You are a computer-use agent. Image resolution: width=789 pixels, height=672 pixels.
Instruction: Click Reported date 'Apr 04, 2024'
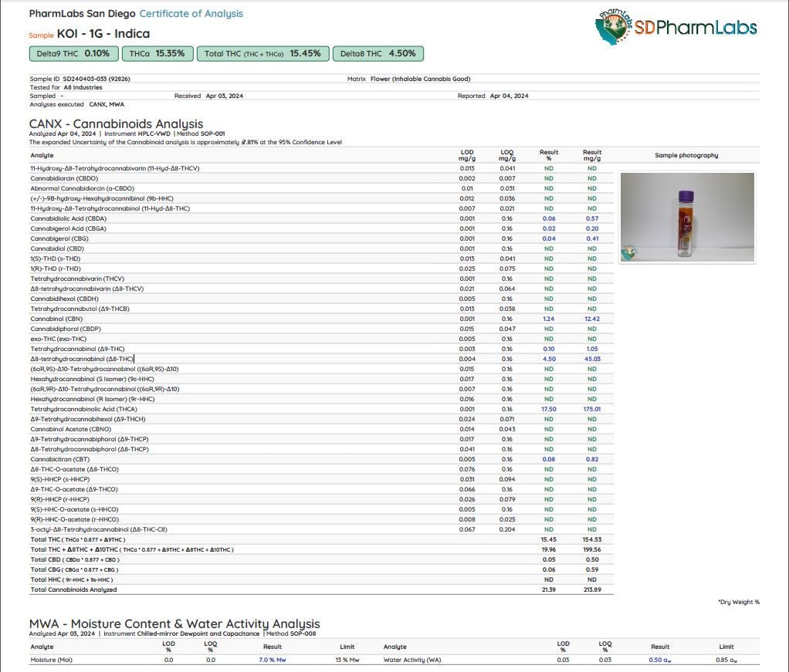[x=510, y=96]
